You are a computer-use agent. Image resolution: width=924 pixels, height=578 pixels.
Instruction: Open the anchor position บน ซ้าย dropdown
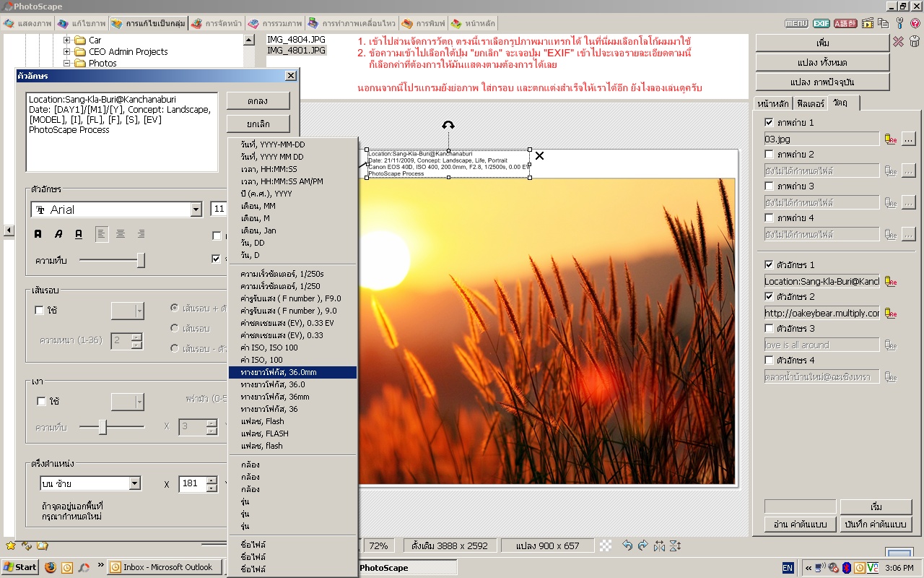[134, 483]
